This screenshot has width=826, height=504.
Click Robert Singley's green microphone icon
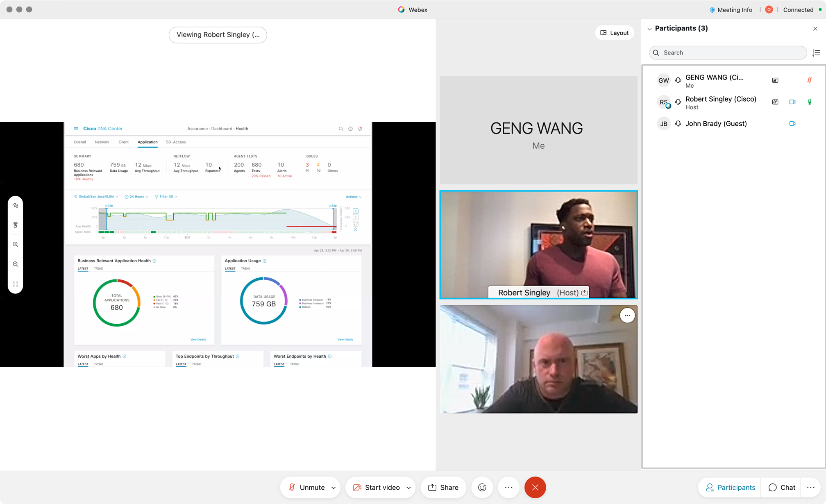(810, 102)
